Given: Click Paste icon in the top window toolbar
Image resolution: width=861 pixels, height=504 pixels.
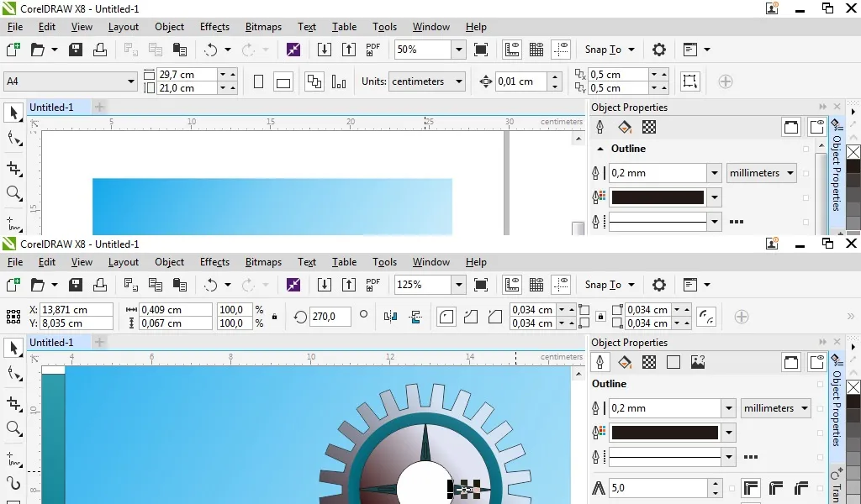Looking at the screenshot, I should point(180,50).
